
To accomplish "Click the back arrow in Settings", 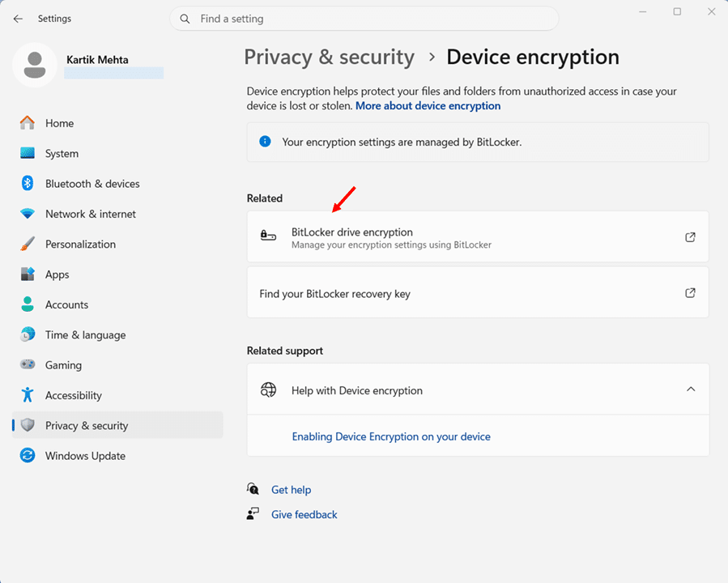I will point(18,19).
